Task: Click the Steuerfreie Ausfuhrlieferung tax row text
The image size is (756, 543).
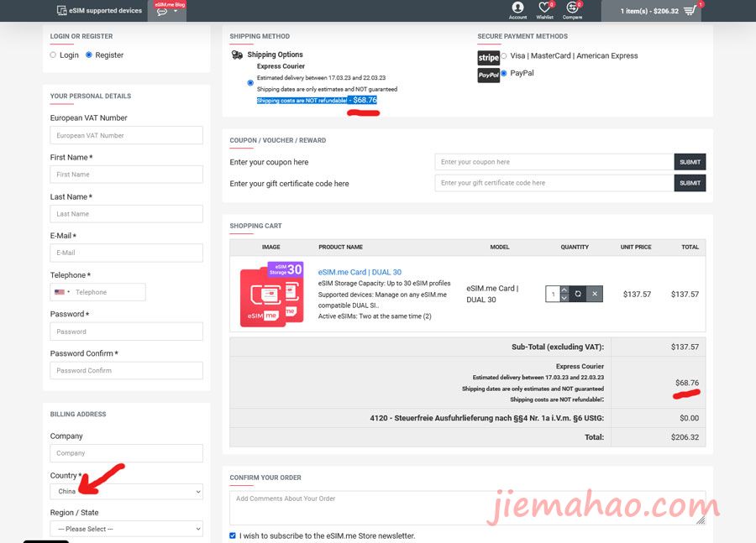Action: [487, 418]
